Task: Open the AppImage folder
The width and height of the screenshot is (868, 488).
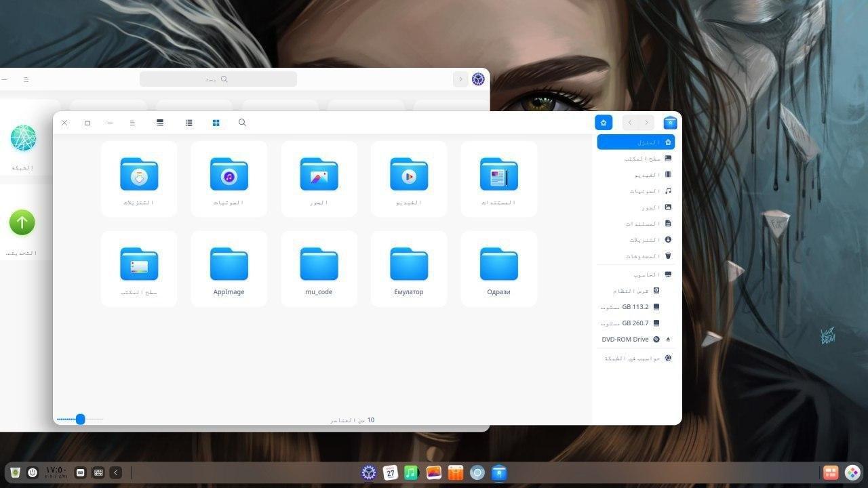Action: point(229,264)
